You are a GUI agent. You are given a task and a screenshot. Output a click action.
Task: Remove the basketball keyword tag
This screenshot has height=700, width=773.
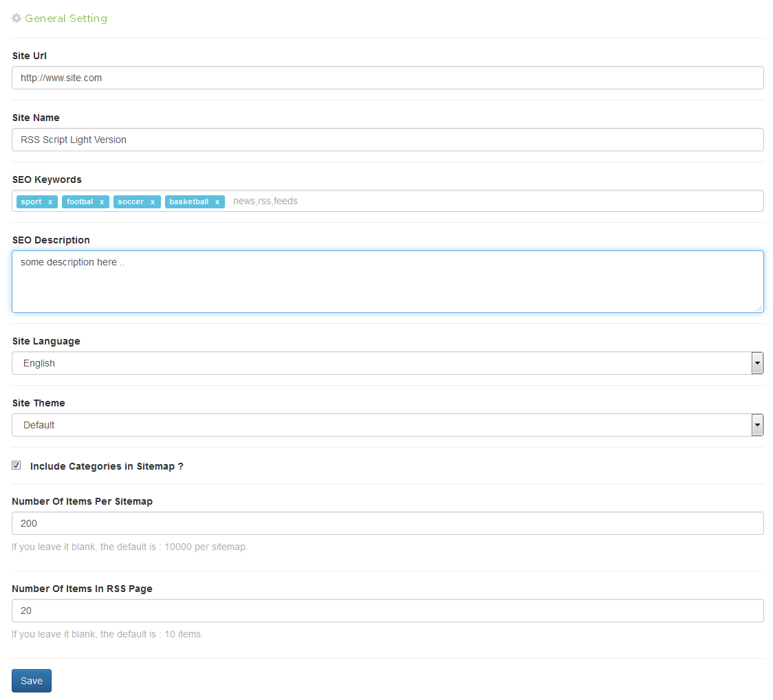(217, 202)
